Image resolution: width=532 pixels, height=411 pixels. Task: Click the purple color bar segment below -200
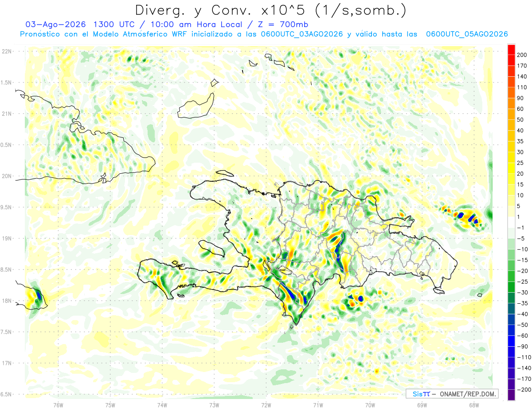point(511,395)
